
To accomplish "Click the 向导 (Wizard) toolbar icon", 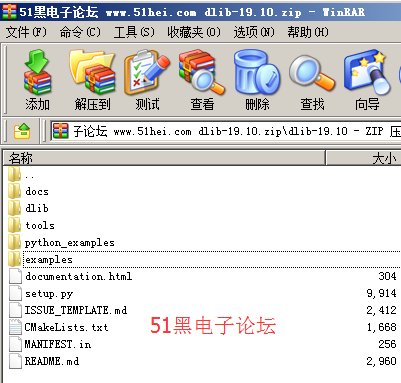I will [367, 72].
